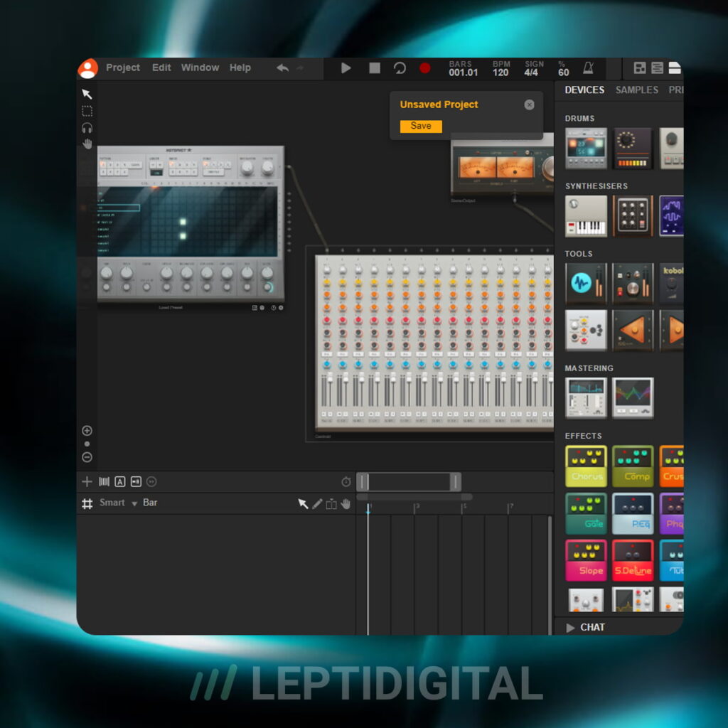Select the S.Detune effect pedal
The width and height of the screenshot is (728, 728).
click(x=632, y=560)
